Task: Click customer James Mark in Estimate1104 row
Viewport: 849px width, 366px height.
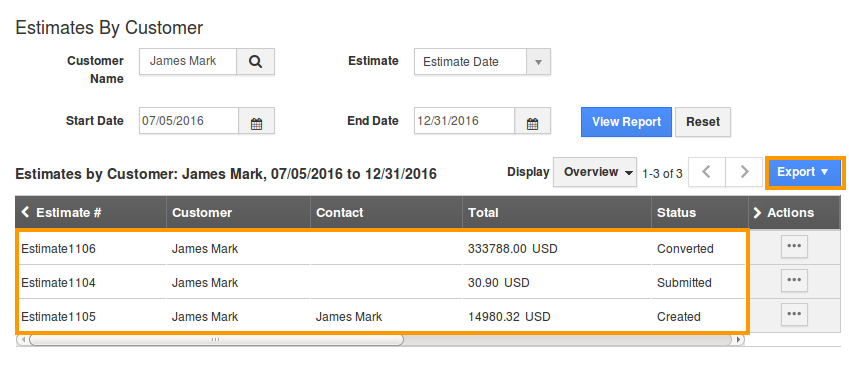Action: click(205, 283)
